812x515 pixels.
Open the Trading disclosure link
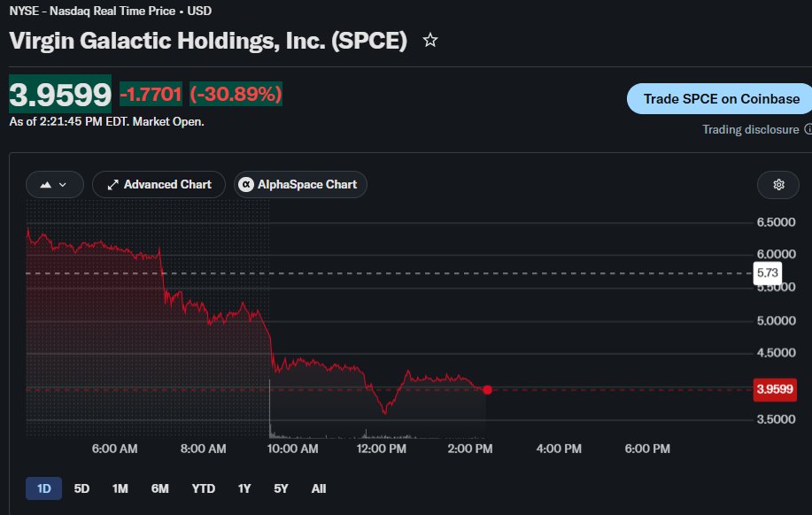tap(750, 129)
